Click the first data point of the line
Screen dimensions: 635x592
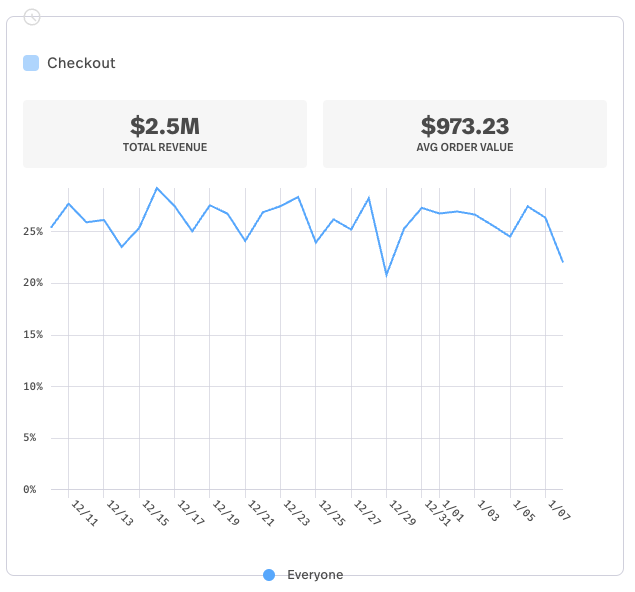(51, 228)
